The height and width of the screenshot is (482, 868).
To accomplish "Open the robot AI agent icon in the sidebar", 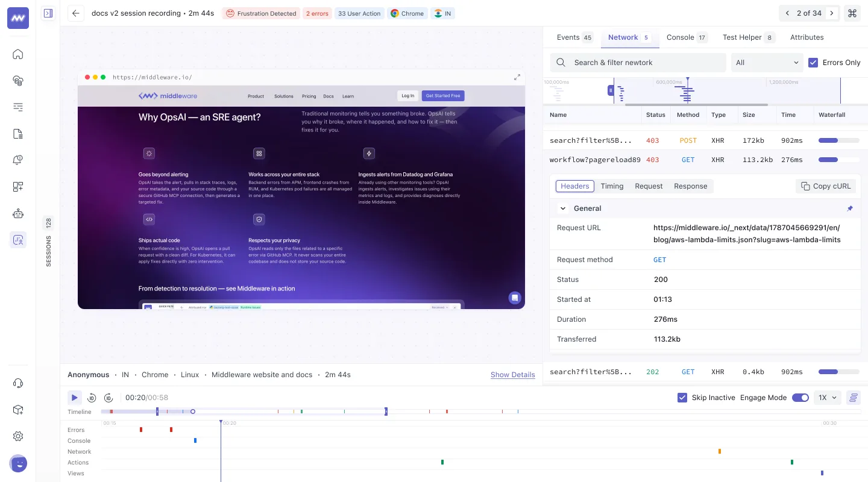I will click(18, 213).
